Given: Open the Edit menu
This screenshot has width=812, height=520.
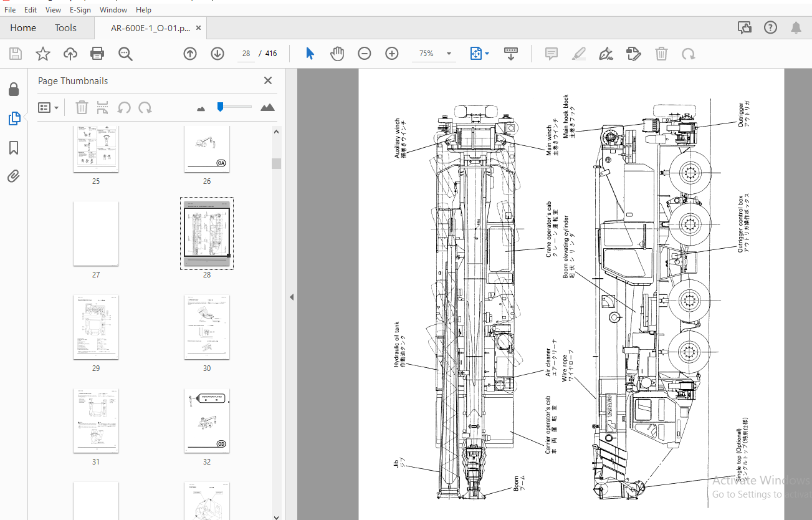Looking at the screenshot, I should [x=31, y=10].
